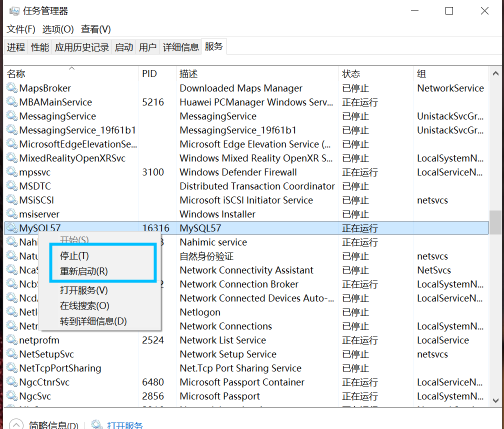Click the gear icon beside netprofm

point(11,340)
